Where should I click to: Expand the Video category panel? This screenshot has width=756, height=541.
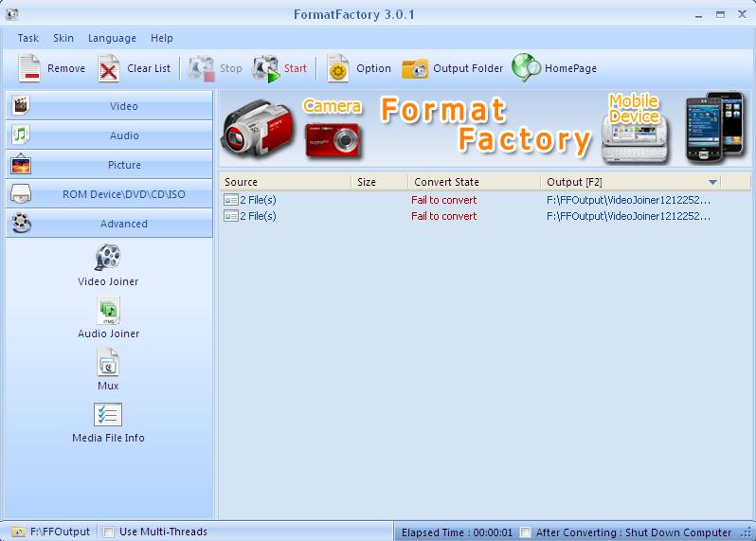pos(109,105)
